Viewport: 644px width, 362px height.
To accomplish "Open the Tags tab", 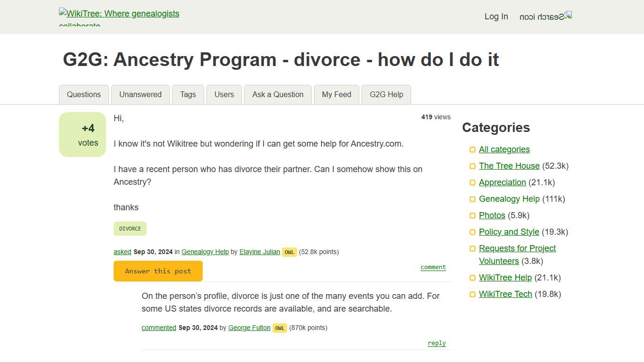I will coord(188,94).
